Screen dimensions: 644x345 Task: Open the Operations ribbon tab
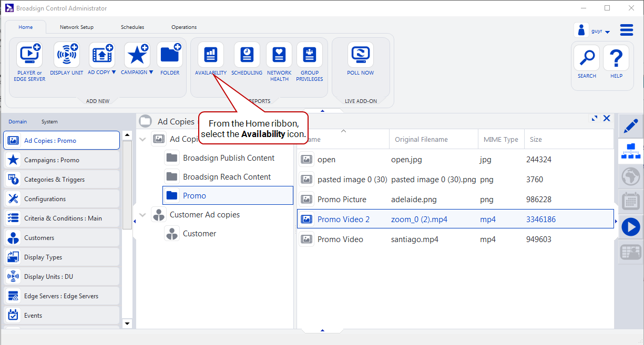(x=184, y=27)
